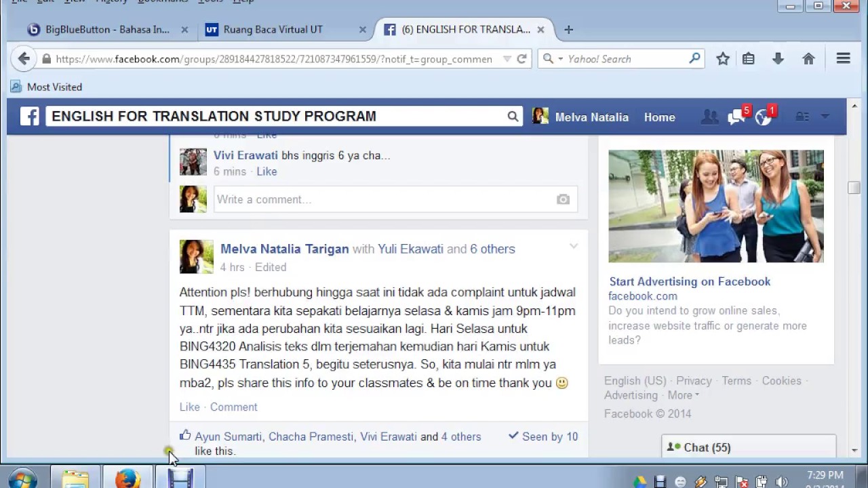Viewport: 868px width, 488px height.
Task: Open the Chat (55) sidebar
Action: (x=749, y=447)
